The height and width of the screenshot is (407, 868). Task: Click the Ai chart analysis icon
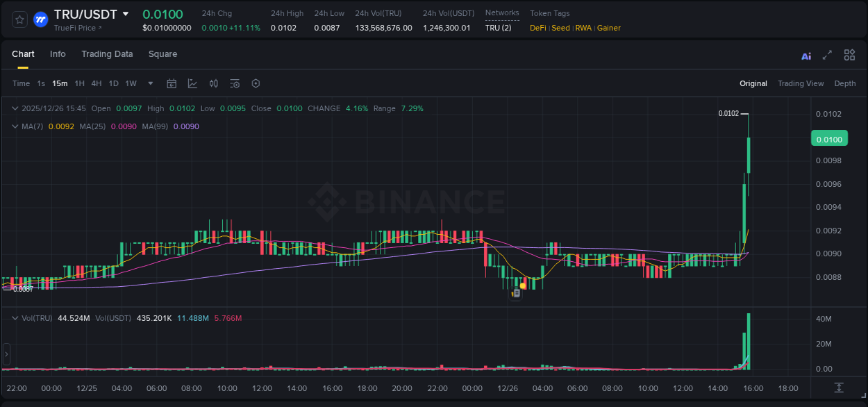coord(806,55)
